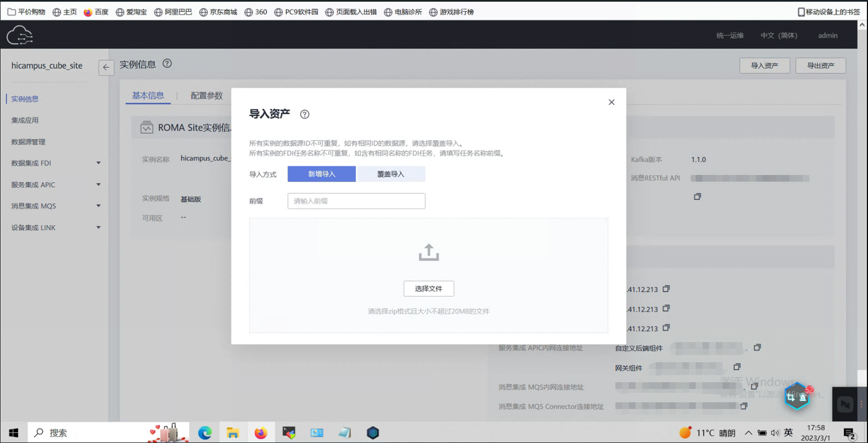Open the 爱淘宝 bookmark
This screenshot has height=443, width=868.
131,12
